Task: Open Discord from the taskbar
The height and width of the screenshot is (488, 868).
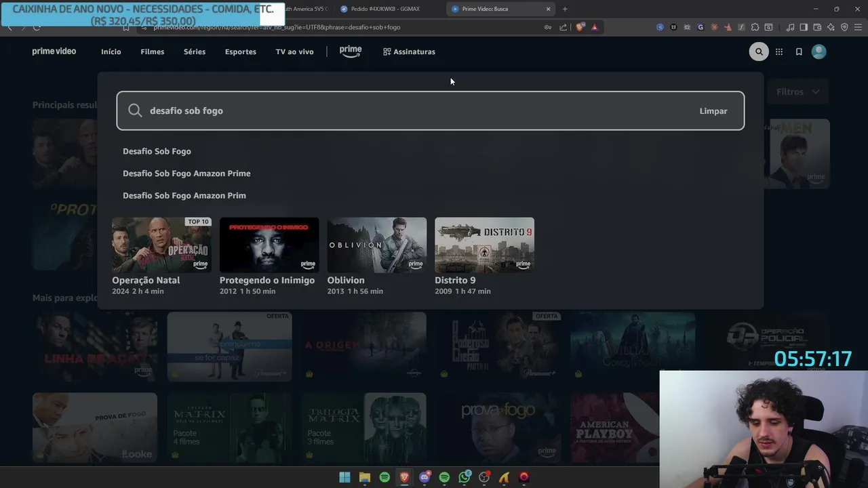Action: 425,477
